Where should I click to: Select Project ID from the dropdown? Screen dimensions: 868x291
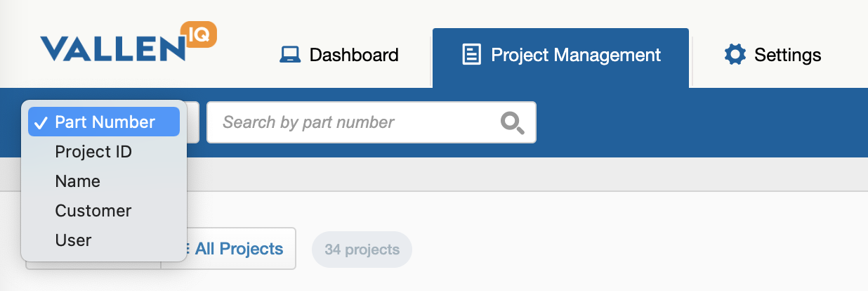pos(93,152)
